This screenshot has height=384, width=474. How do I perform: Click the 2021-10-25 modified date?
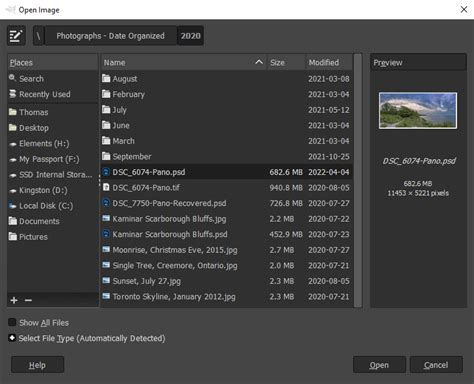pos(329,156)
